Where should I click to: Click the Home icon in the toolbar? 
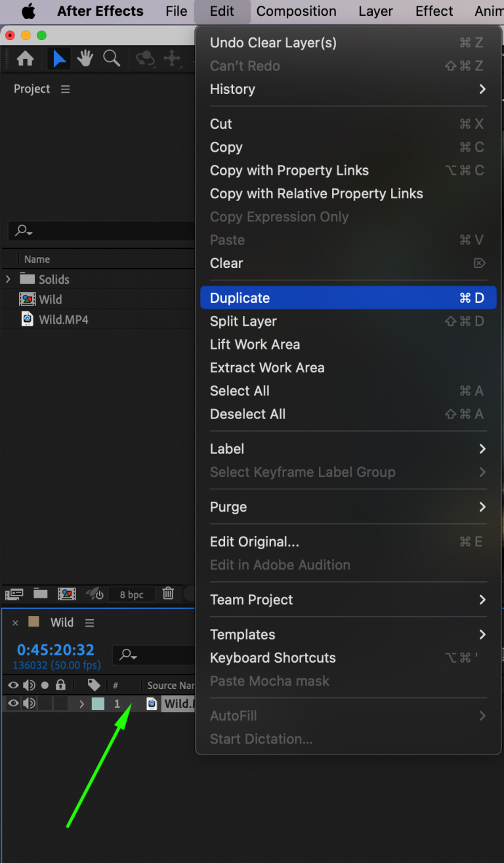click(x=24, y=58)
